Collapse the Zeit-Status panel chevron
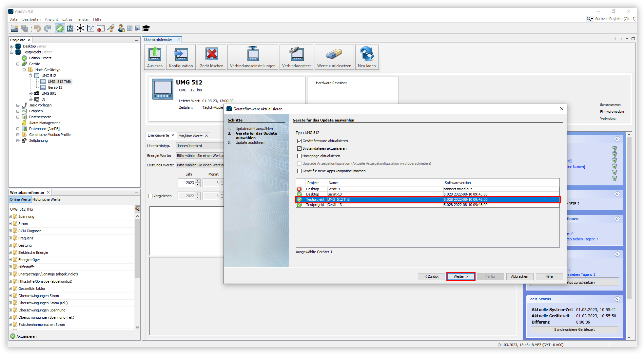The image size is (644, 355). 617,299
